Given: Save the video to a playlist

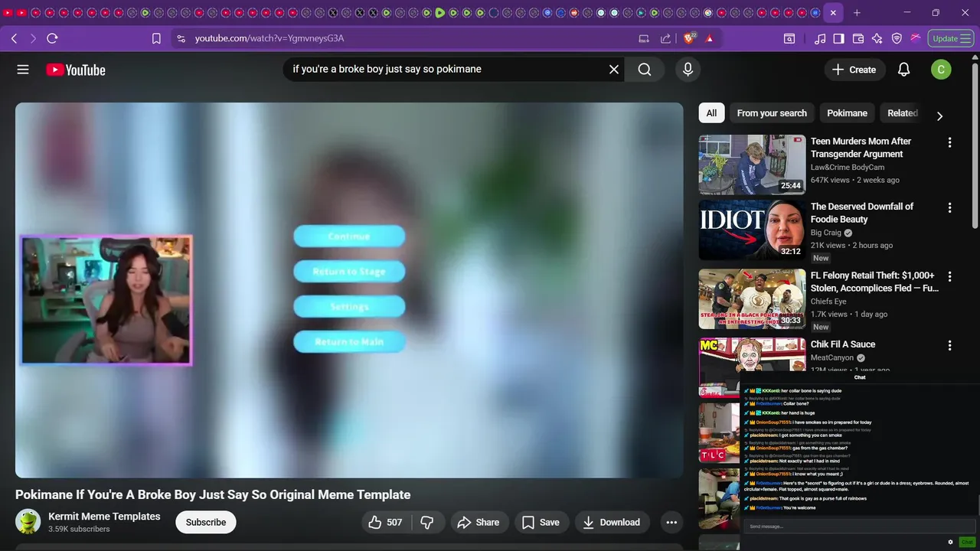Looking at the screenshot, I should (541, 523).
